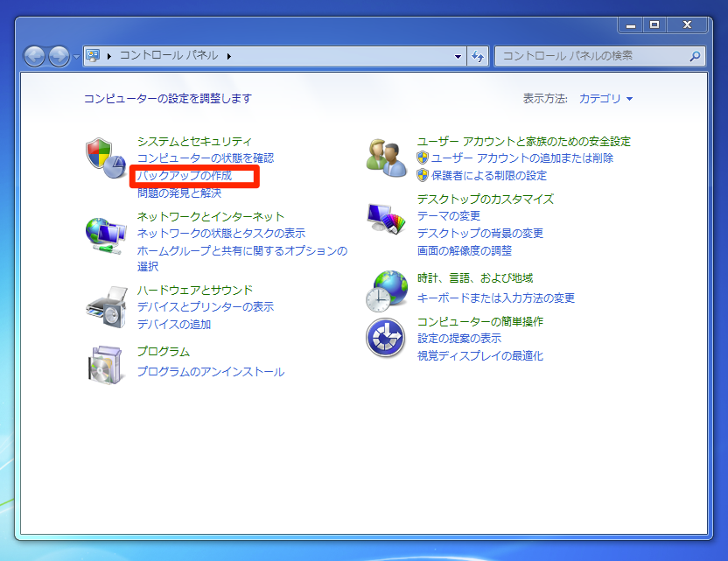This screenshot has width=728, height=561.
Task: Click 視覚ディスプレイの最適化 link
Action: tap(480, 355)
